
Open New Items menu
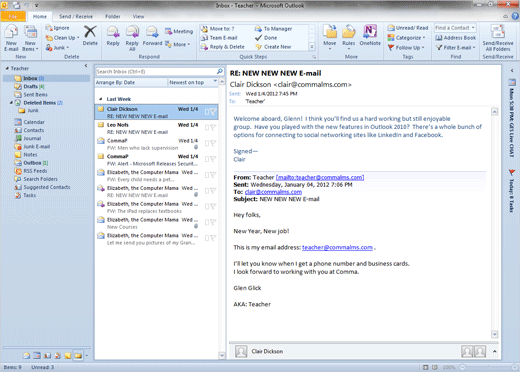[x=31, y=39]
